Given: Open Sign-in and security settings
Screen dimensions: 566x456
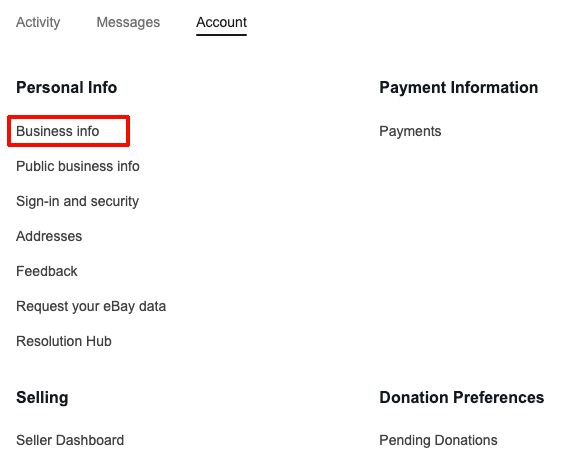Looking at the screenshot, I should point(77,201).
